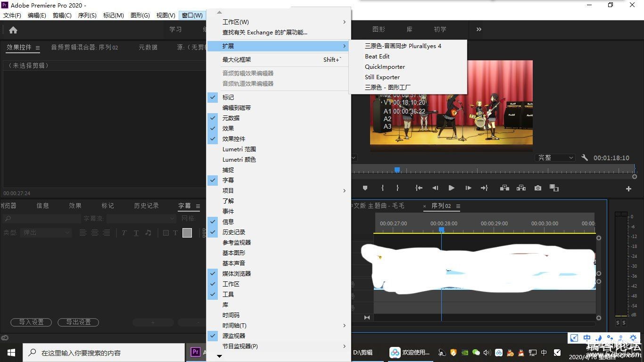The width and height of the screenshot is (644, 362).
Task: Expand the 项目 submenu
Action: click(279, 190)
